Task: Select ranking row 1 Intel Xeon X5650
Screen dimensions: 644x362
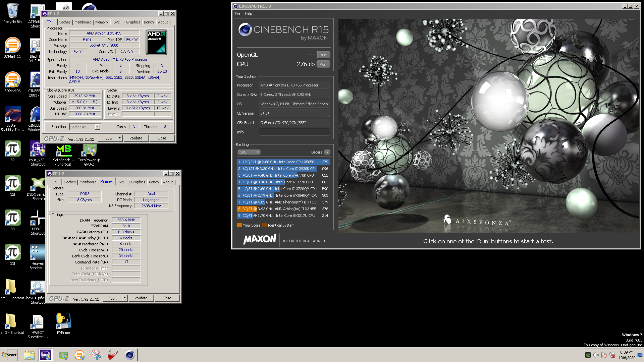Action: [283, 162]
